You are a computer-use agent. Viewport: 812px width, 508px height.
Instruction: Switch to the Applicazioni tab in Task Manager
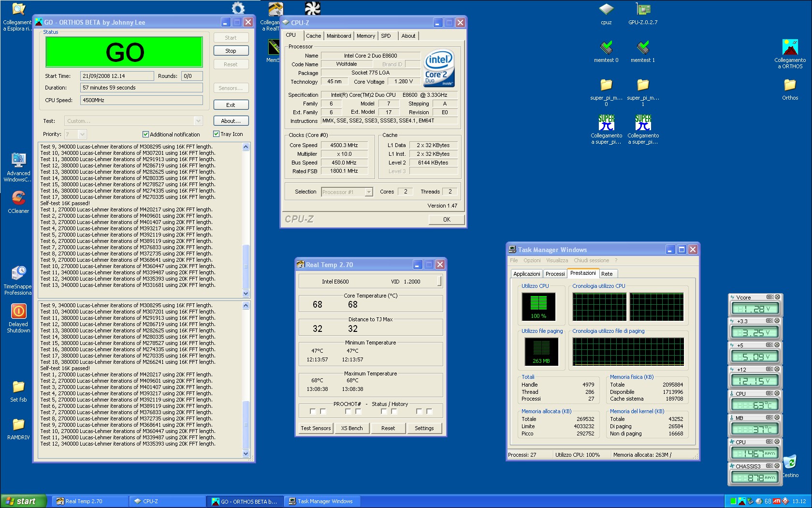coord(526,274)
